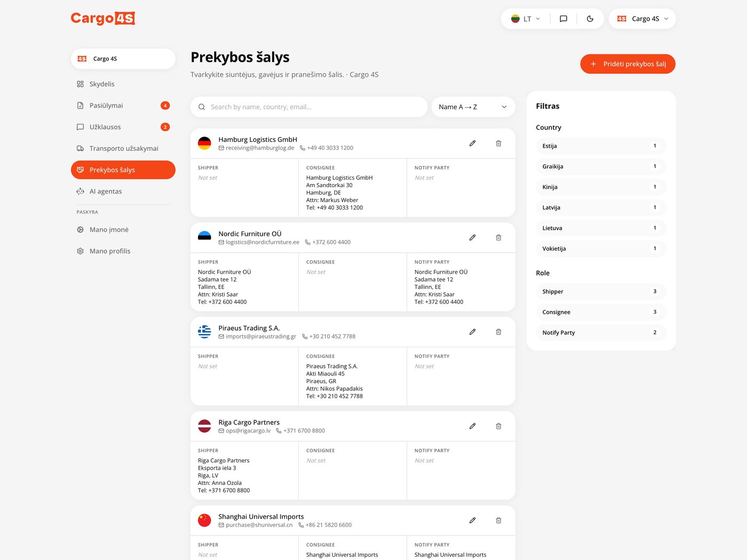
Task: Filter by country Latvija
Action: tap(601, 207)
